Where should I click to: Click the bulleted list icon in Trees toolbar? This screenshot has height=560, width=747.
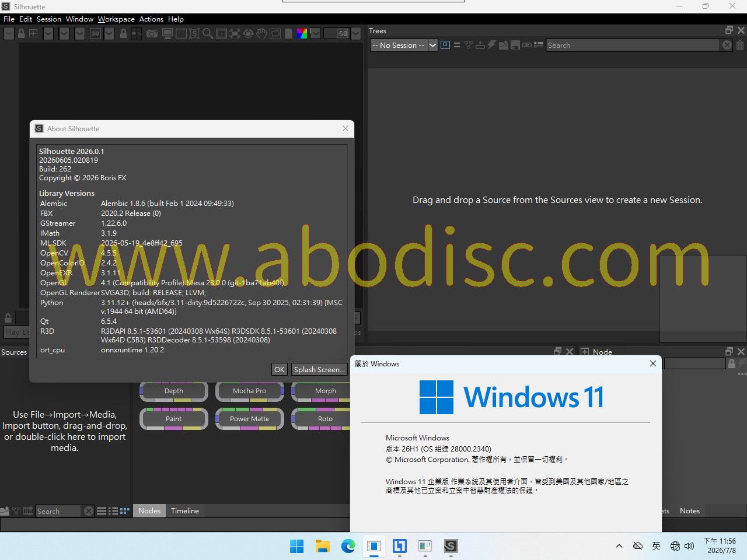538,45
